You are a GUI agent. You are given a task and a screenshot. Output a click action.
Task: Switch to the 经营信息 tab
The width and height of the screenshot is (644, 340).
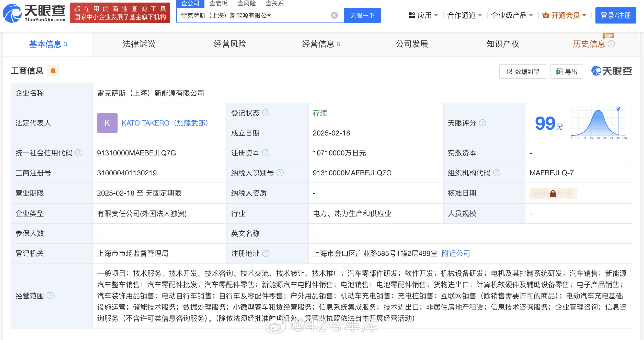[321, 44]
